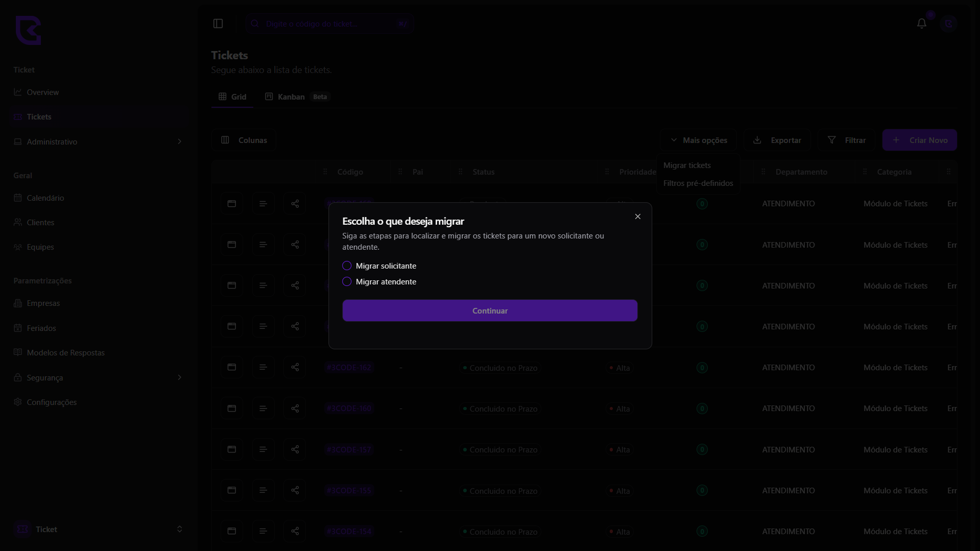Select Migrar atendente radio option
The width and height of the screenshot is (980, 551).
(x=347, y=281)
